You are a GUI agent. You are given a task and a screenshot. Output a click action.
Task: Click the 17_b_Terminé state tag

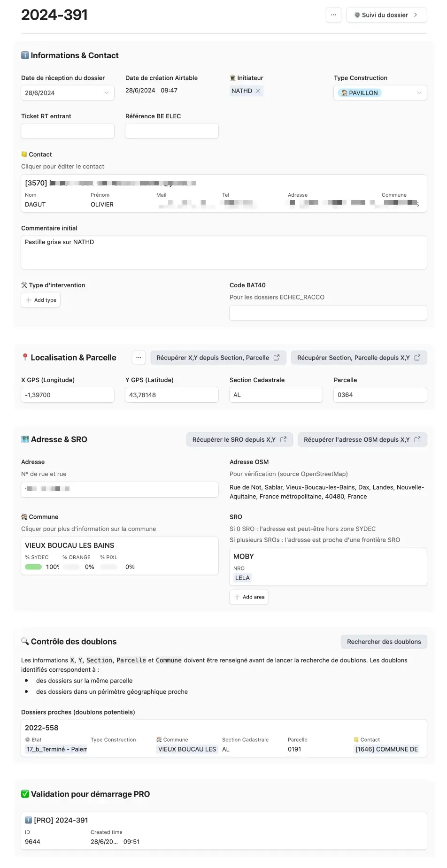[x=56, y=750]
